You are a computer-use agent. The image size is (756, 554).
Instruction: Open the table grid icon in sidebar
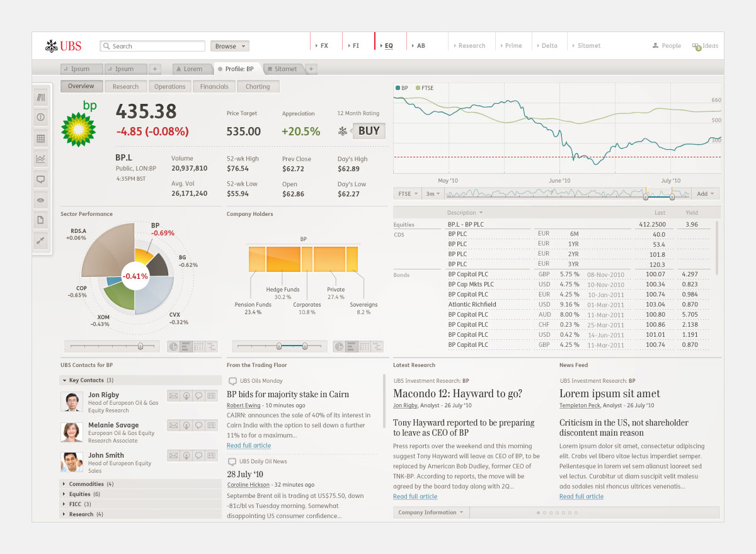(42, 138)
